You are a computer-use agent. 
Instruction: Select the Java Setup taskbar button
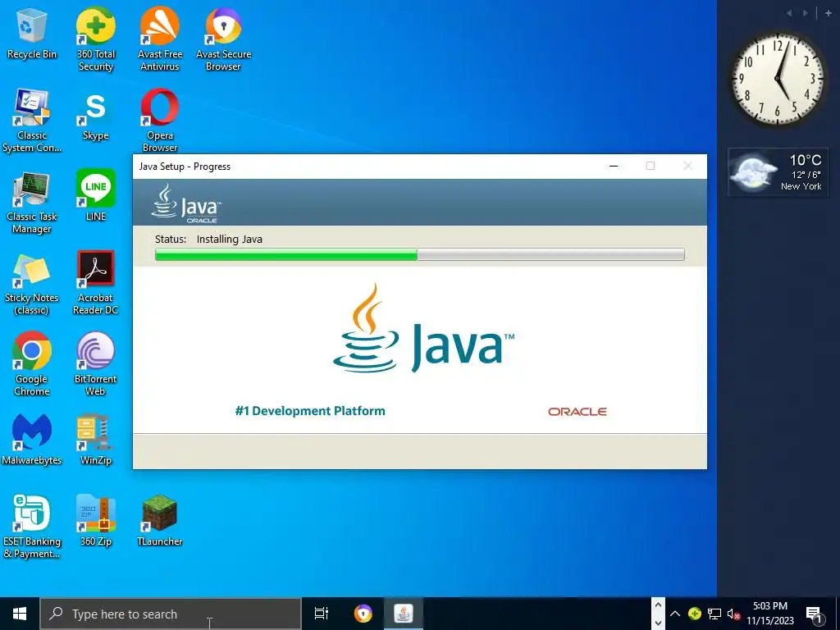[404, 614]
